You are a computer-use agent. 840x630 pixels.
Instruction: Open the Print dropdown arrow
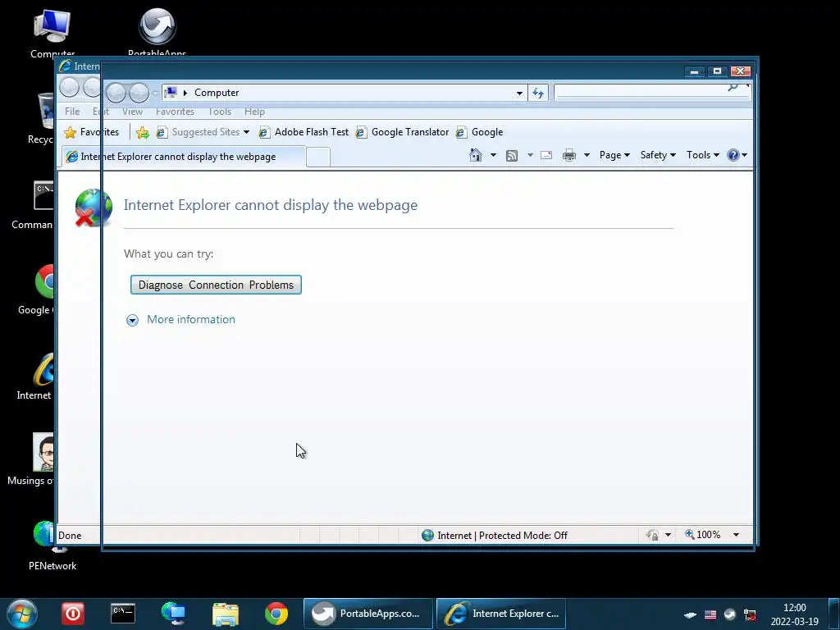point(587,155)
